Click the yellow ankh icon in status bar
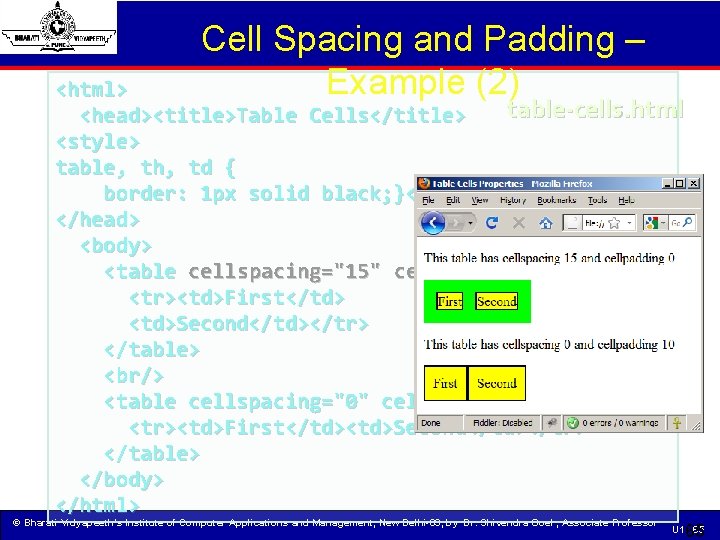720x540 pixels. [x=676, y=423]
